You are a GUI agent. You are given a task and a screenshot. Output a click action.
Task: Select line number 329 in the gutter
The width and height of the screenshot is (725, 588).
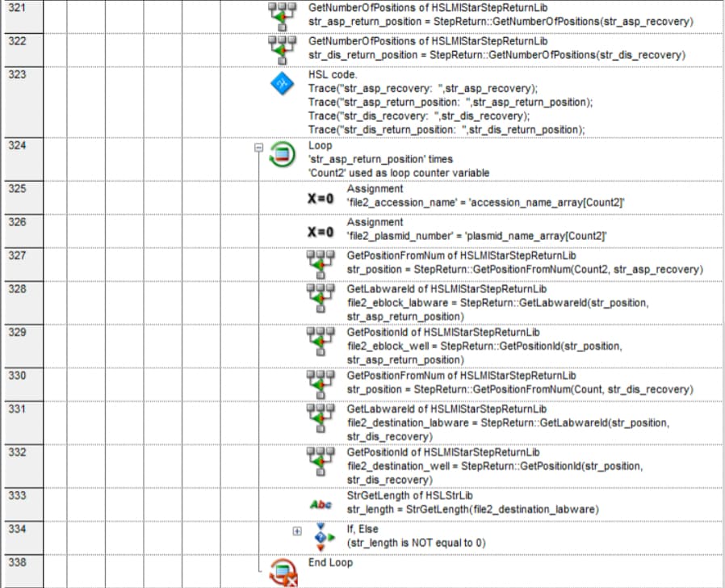[x=23, y=346]
